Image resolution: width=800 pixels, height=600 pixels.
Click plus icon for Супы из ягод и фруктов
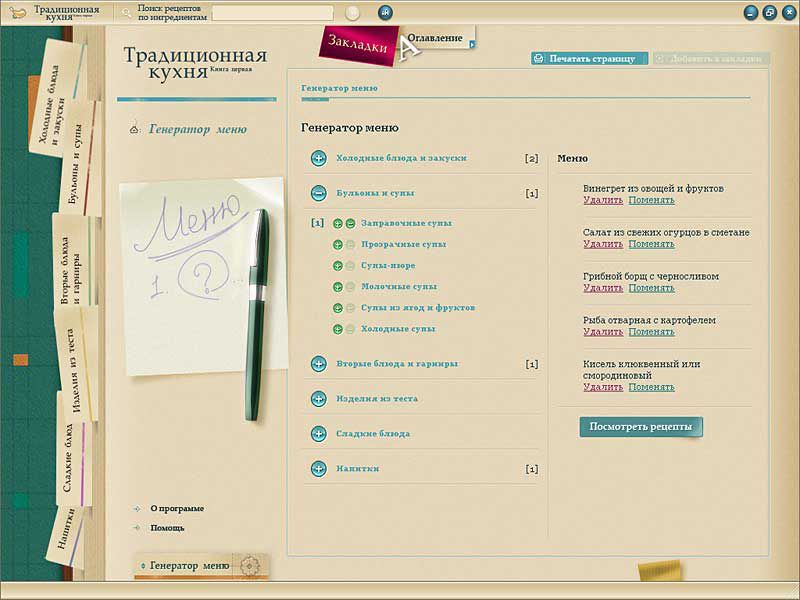(338, 307)
